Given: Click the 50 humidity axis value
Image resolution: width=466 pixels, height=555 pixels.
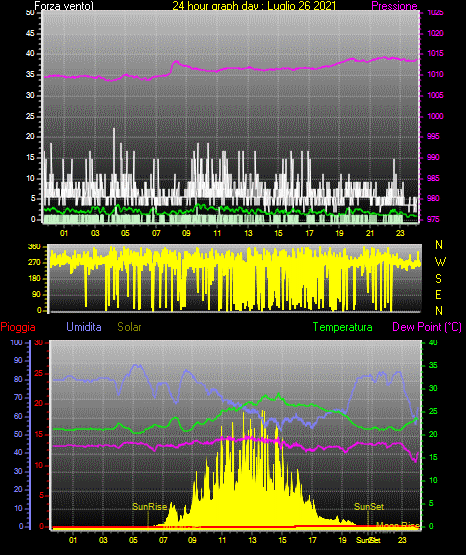Looking at the screenshot, I should tap(18, 435).
